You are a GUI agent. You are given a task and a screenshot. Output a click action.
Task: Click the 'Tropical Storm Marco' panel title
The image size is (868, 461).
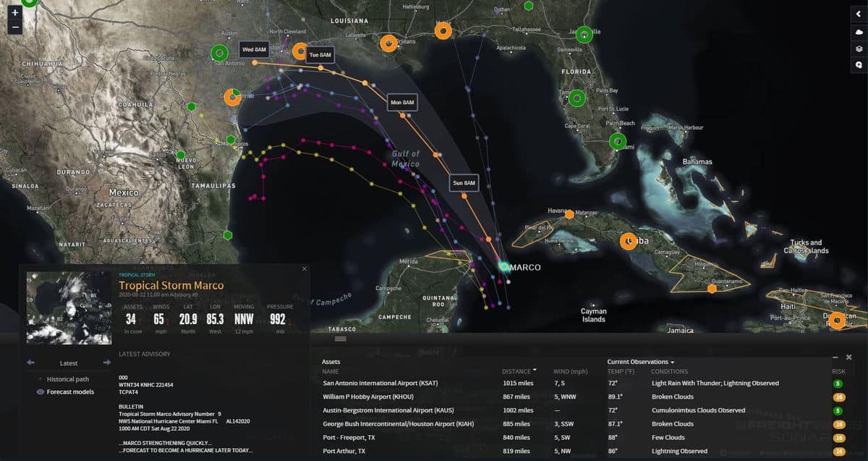171,286
